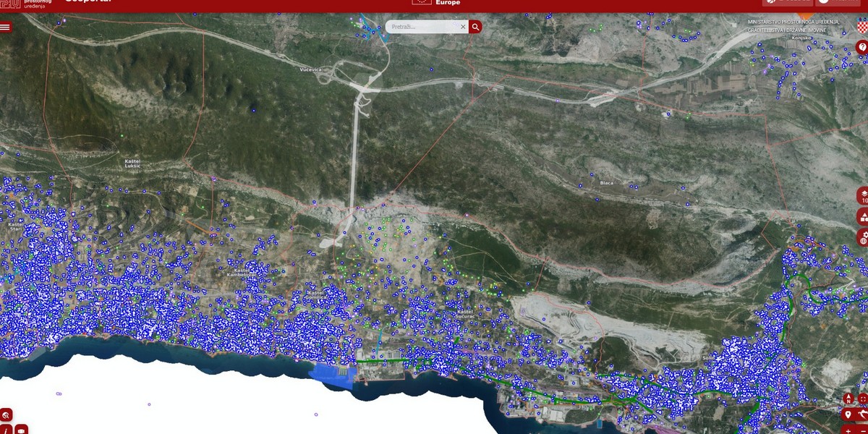Zoom in with the plus button
Image resolution: width=868 pixels, height=434 pixels.
pos(848,430)
